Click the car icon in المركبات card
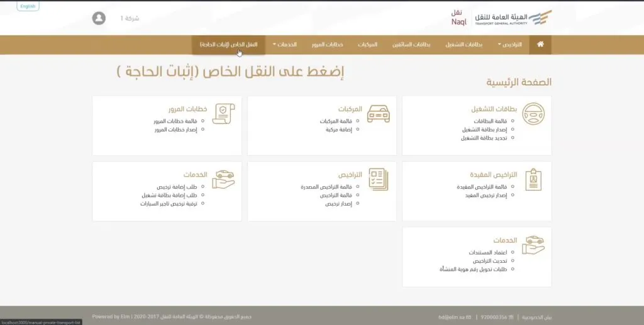Image resolution: width=644 pixels, height=325 pixels. [378, 114]
